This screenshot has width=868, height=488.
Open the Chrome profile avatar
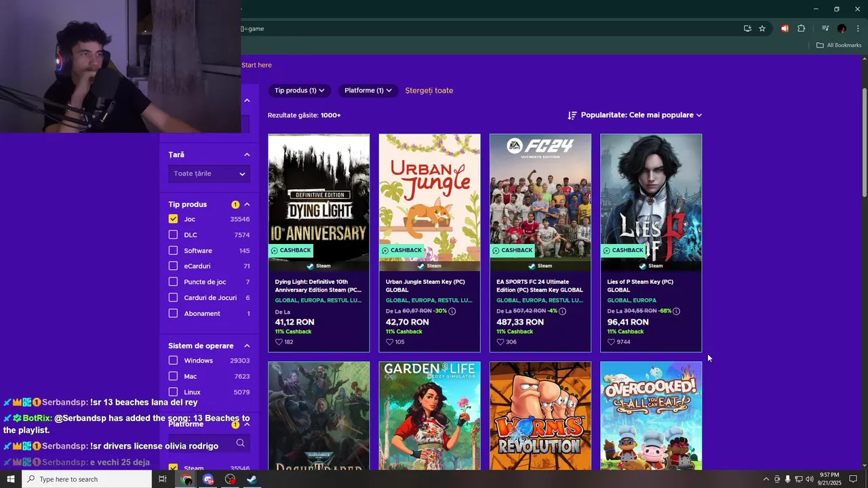[x=842, y=28]
